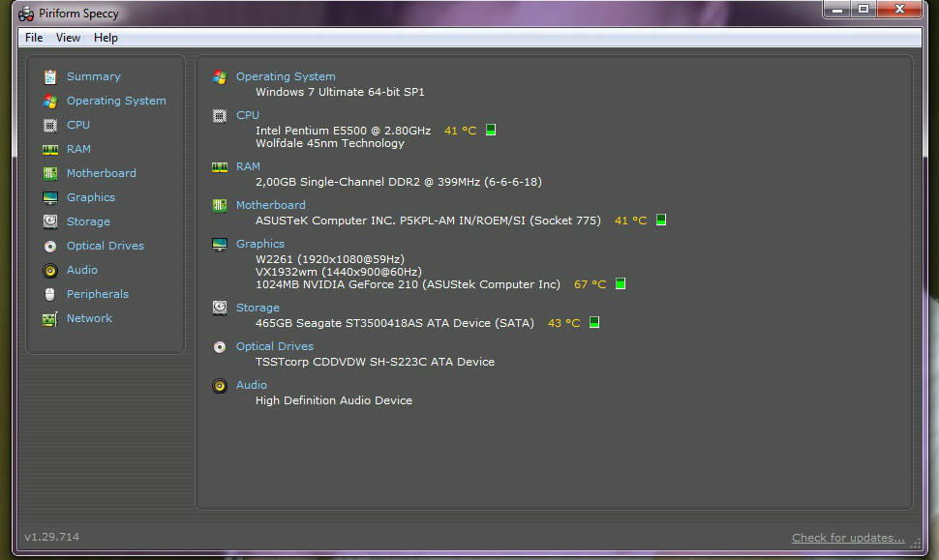Click green temperature indicator beside GeForce 67 °C

[621, 283]
